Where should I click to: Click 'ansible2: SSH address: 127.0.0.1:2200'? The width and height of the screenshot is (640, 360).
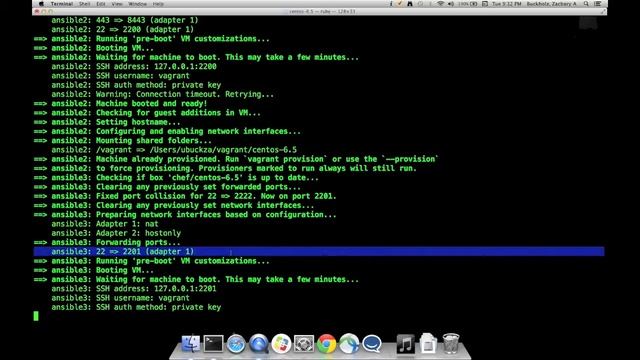click(134, 67)
